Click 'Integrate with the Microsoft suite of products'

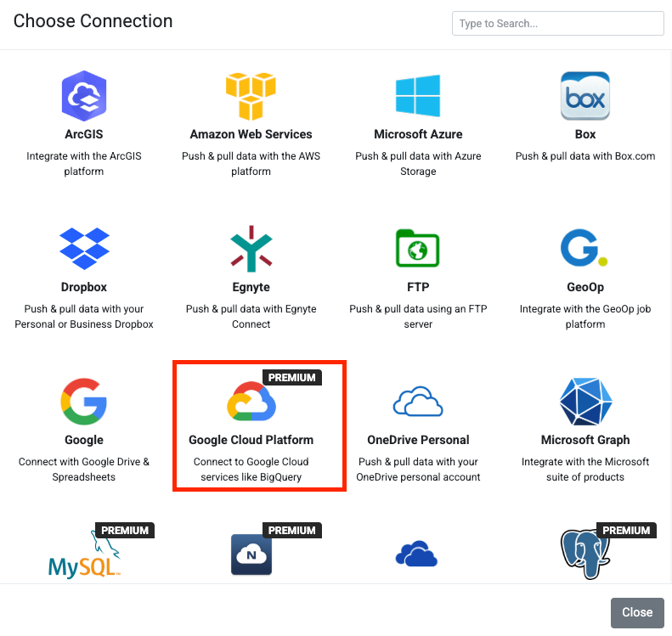point(585,470)
